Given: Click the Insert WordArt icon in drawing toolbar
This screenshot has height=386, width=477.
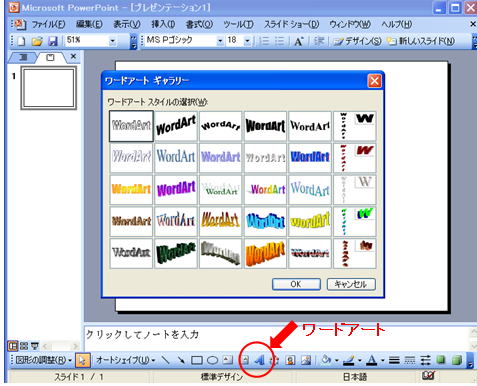Looking at the screenshot, I should click(260, 360).
